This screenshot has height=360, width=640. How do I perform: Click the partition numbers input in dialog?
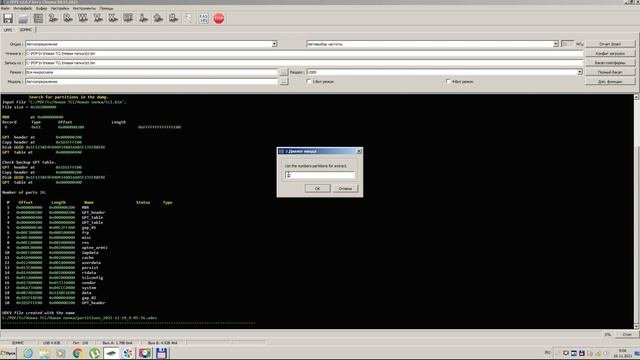coord(320,175)
